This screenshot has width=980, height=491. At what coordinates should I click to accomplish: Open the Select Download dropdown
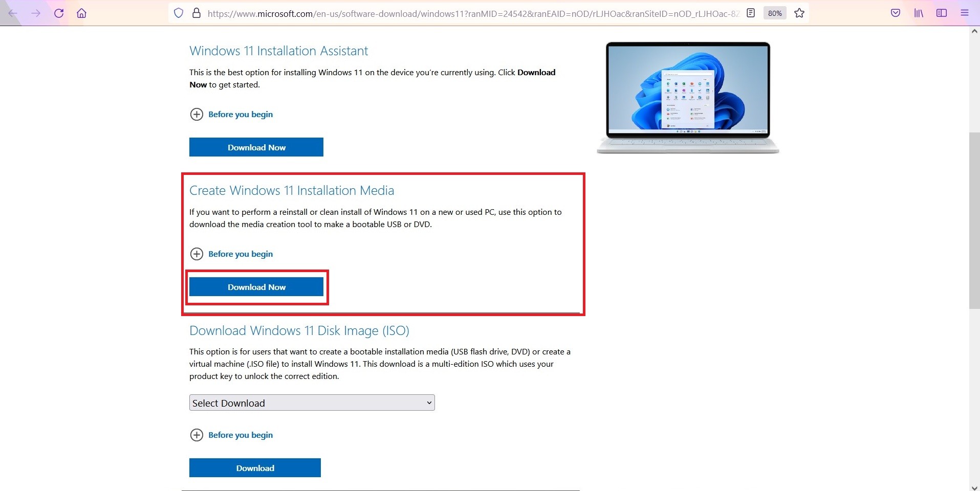312,403
